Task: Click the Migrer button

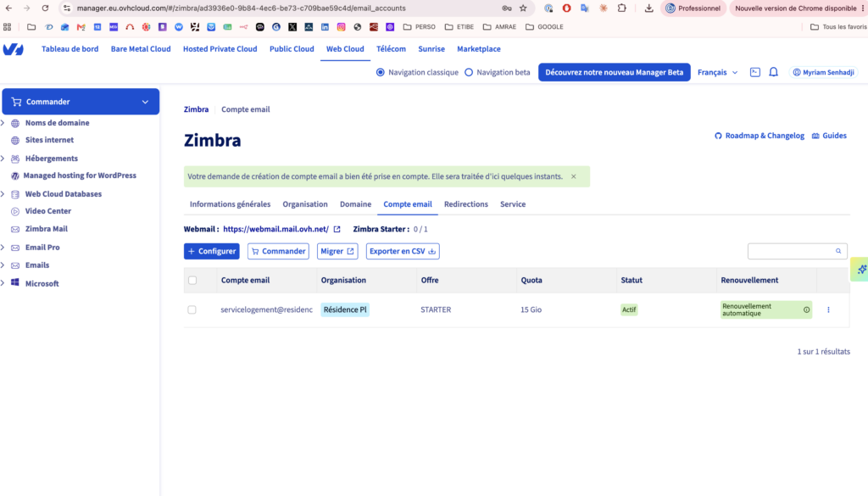Action: [337, 251]
